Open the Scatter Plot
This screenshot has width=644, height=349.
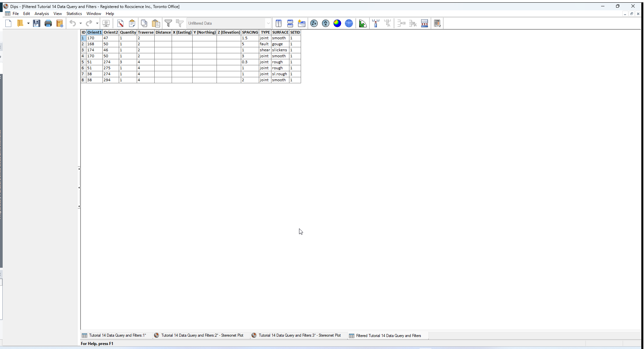click(325, 23)
